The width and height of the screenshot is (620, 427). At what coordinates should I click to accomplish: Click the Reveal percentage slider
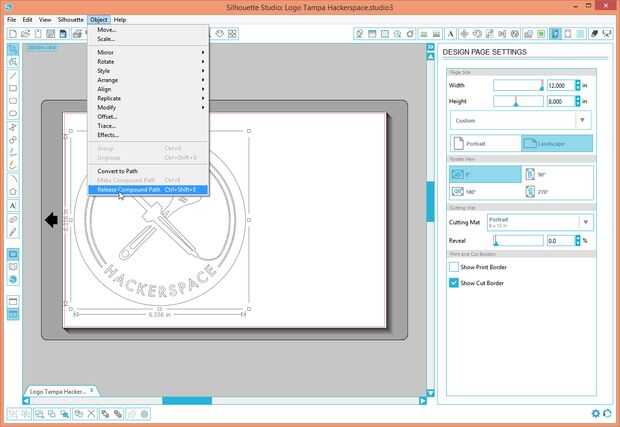(518, 240)
